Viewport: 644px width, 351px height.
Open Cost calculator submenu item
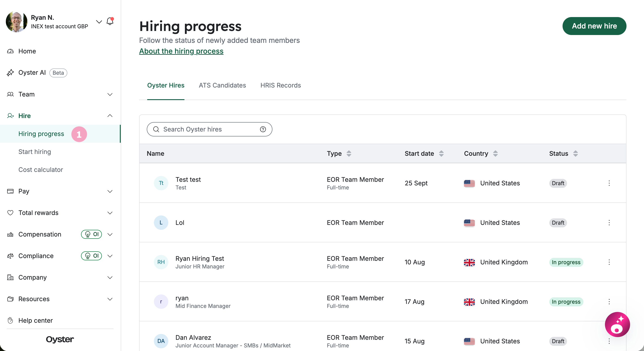point(41,170)
